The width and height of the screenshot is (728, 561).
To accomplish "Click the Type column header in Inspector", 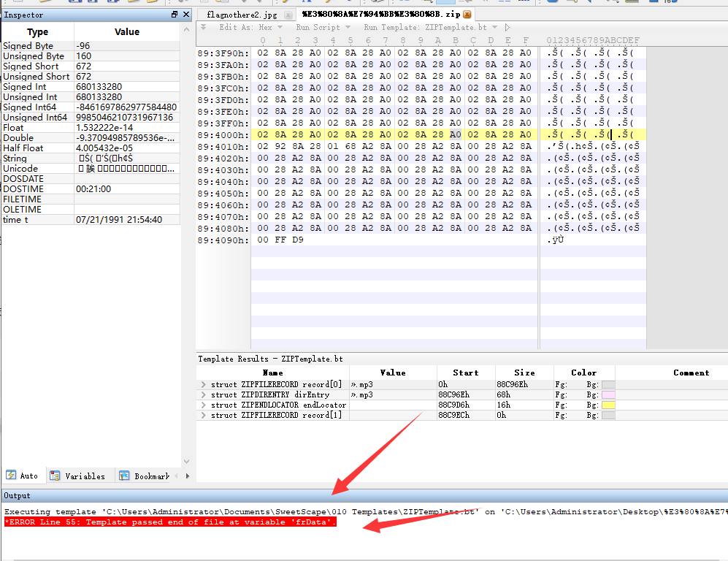I will pos(38,31).
